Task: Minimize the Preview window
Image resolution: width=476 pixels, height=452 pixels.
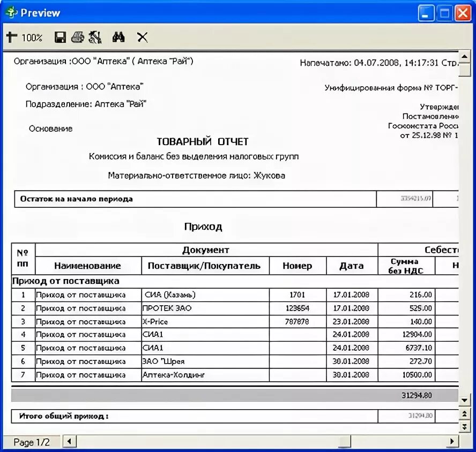Action: tap(426, 13)
